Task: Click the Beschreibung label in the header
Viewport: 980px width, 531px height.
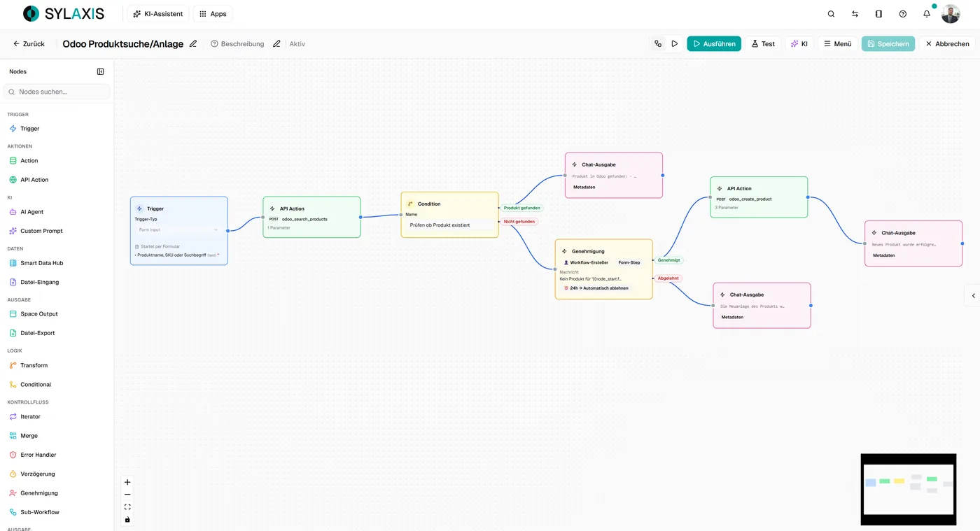Action: 242,43
